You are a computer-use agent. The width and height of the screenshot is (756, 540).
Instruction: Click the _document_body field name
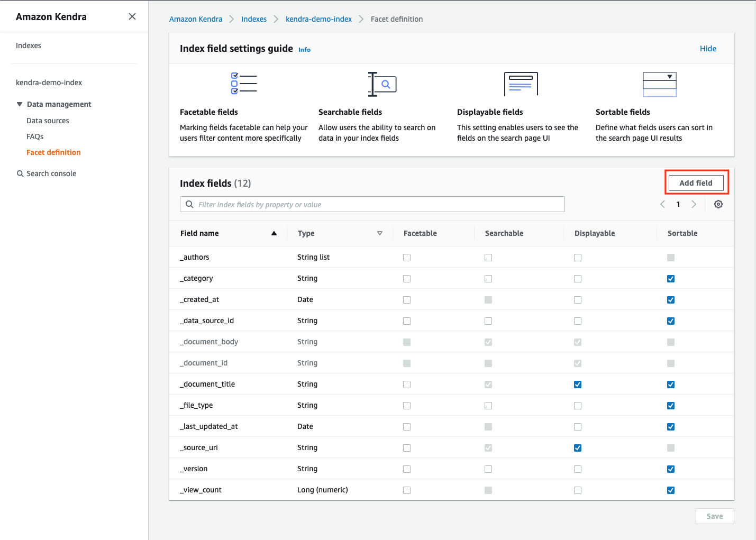[x=209, y=342]
